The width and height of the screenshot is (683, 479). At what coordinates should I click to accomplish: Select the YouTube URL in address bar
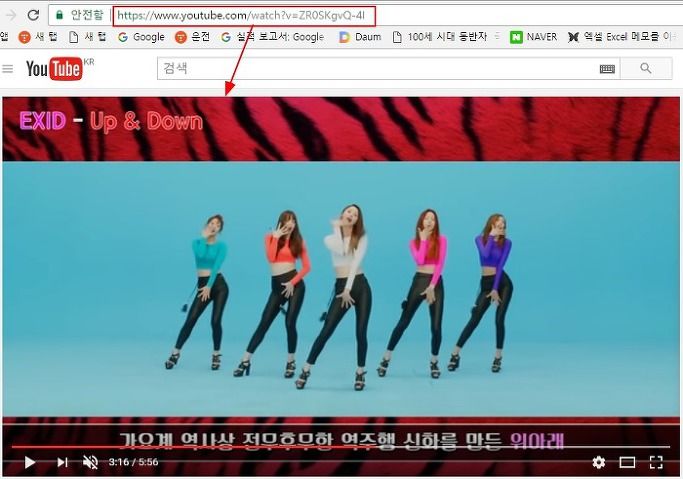coord(241,16)
